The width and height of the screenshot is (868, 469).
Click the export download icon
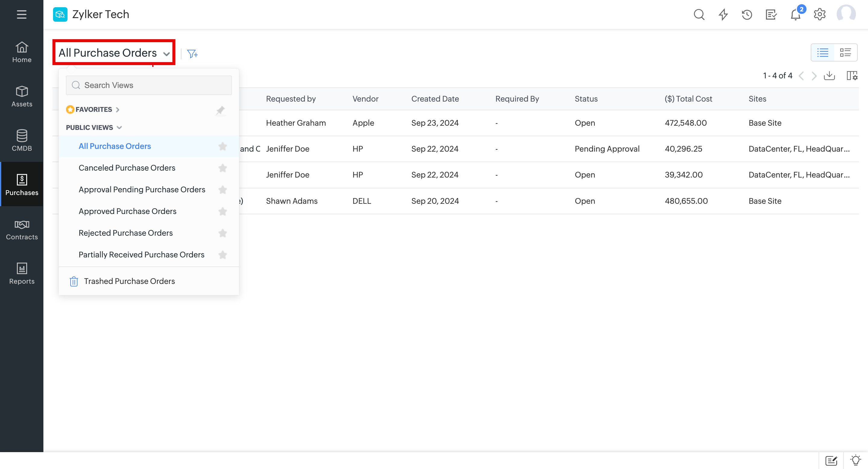coord(829,75)
